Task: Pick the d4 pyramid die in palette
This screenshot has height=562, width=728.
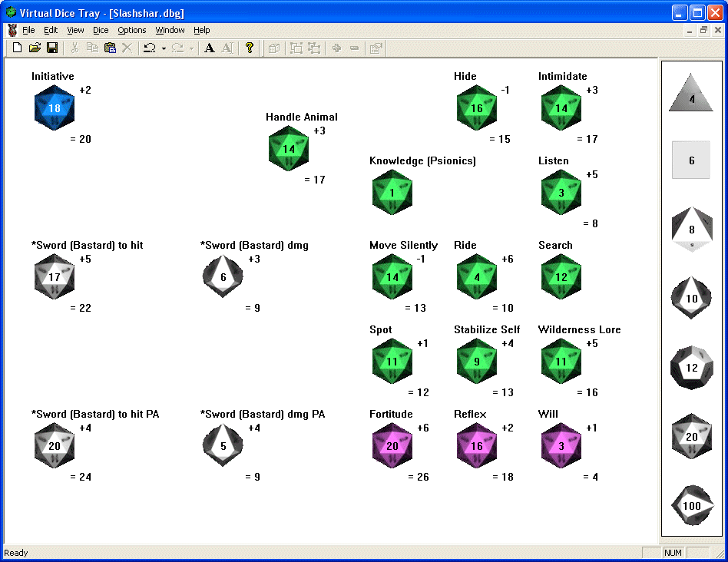Action: click(x=691, y=92)
